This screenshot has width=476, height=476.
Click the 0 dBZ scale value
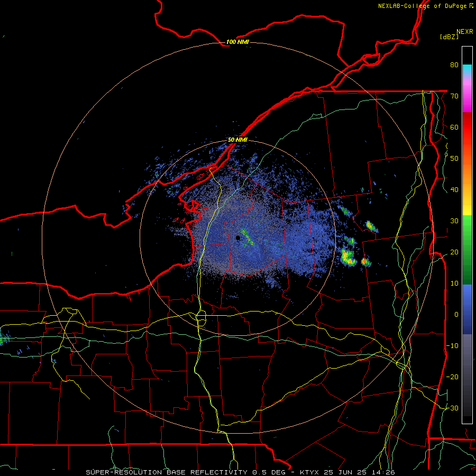pyautogui.click(x=456, y=315)
